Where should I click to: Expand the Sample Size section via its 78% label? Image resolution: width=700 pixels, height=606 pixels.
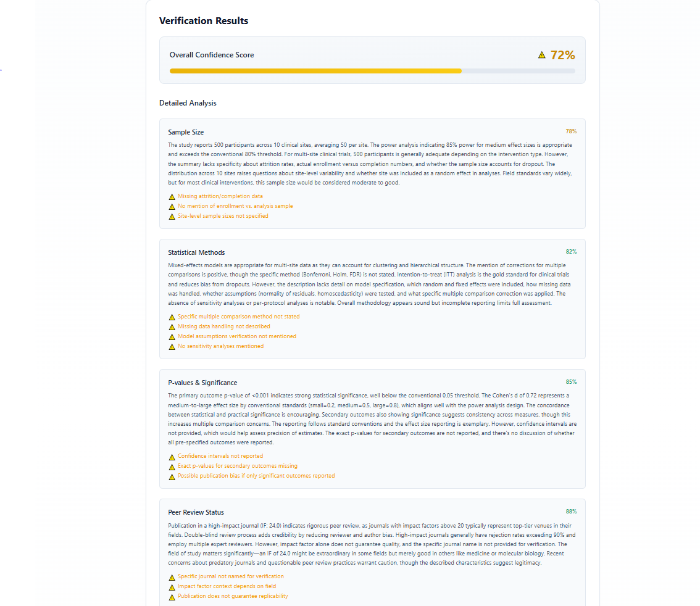571,131
